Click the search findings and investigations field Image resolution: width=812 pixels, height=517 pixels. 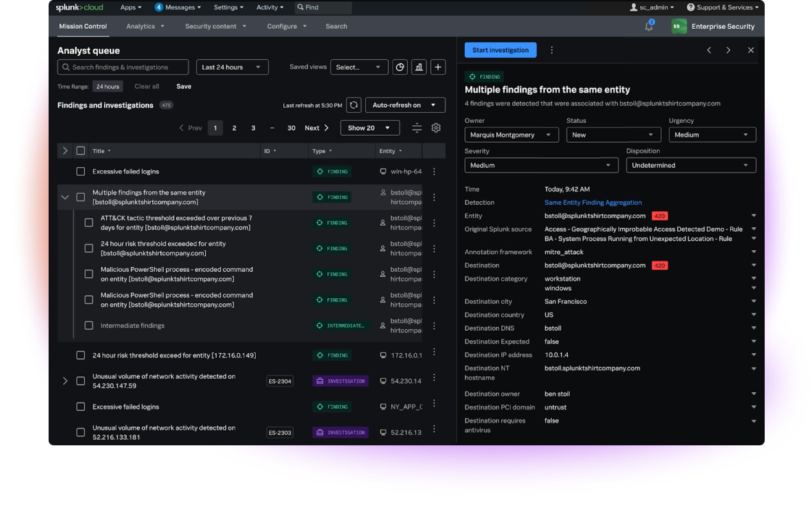click(x=123, y=67)
